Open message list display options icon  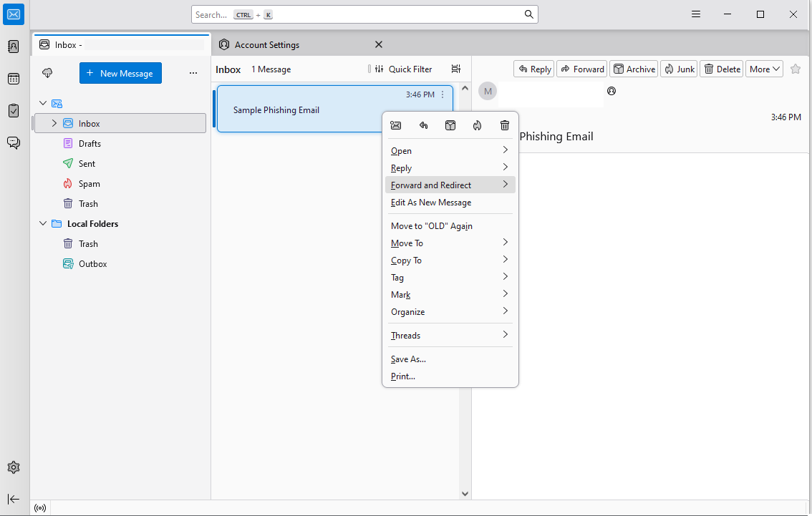pyautogui.click(x=455, y=69)
